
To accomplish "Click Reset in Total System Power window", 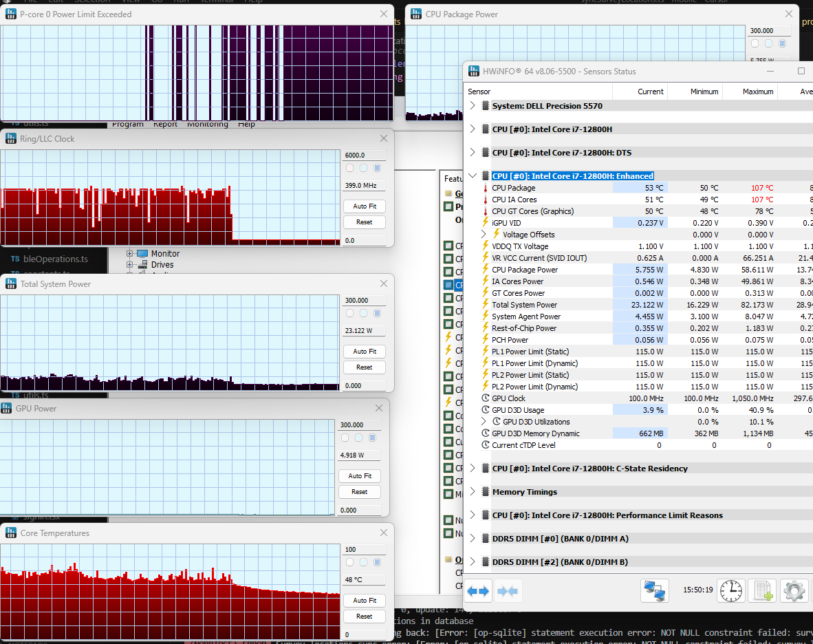I will coord(365,367).
